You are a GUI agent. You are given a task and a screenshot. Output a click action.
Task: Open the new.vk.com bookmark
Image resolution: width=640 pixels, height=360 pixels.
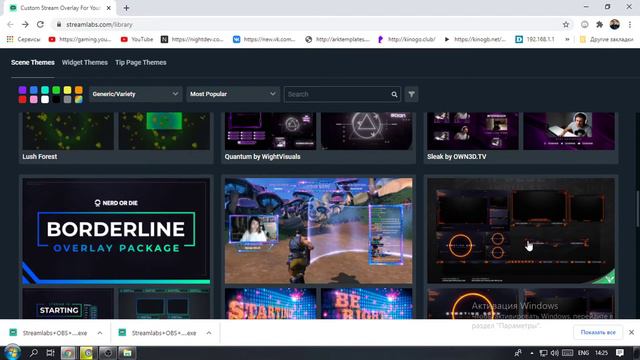tap(264, 39)
